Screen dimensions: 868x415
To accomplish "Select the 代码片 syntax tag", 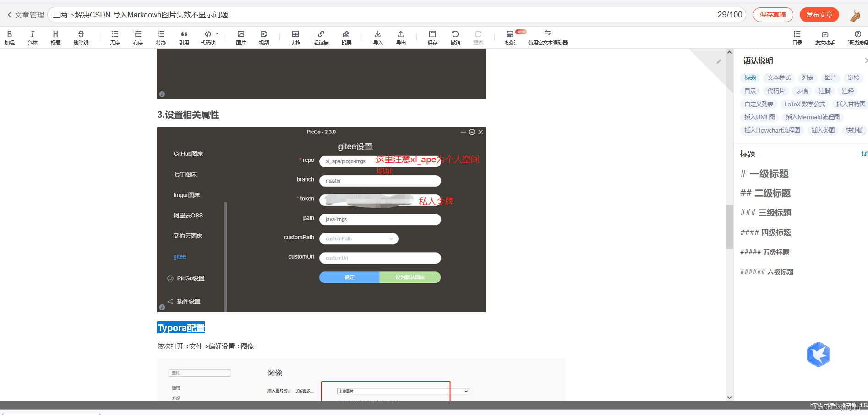I will 776,91.
